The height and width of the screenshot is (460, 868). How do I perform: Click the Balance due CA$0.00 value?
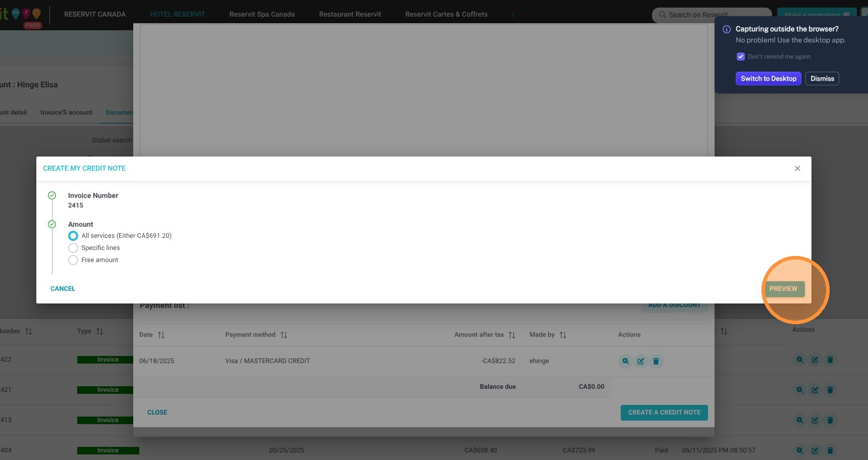pyautogui.click(x=591, y=387)
